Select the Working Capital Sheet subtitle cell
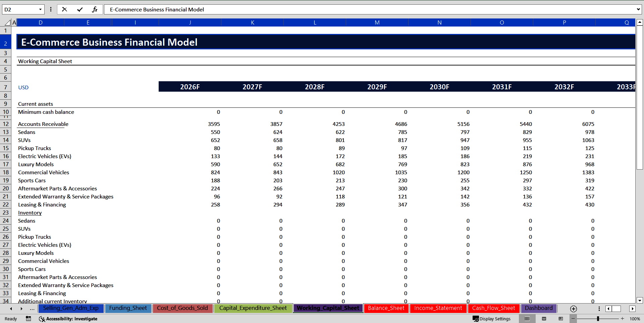Viewport: 644px width, 323px height. tap(45, 61)
